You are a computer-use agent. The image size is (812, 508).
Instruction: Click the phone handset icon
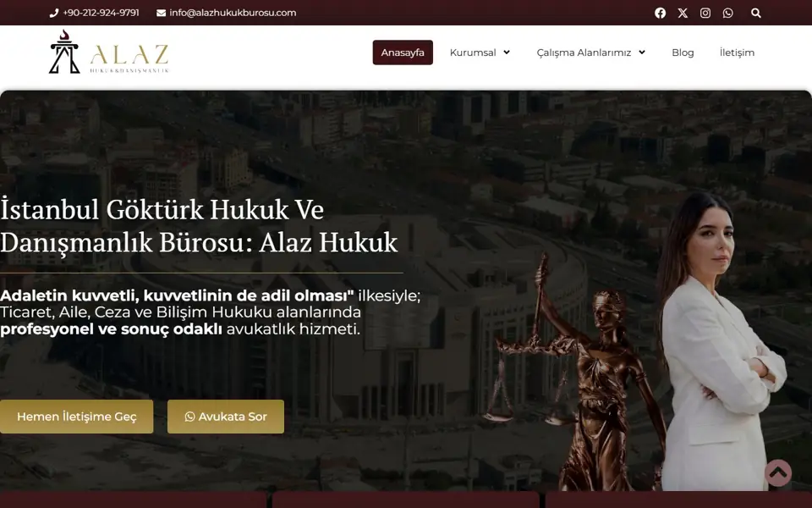pos(54,13)
